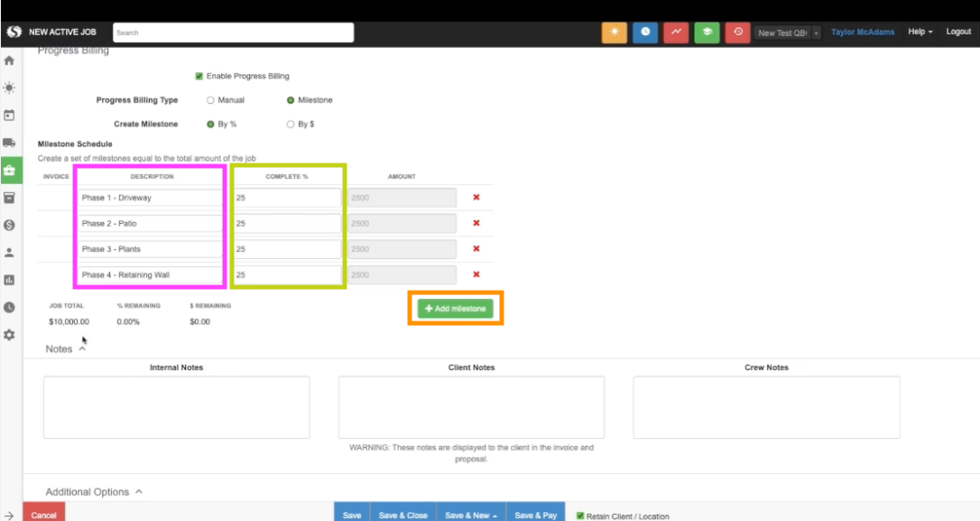Click the Save & Close button
The image size is (980, 521).
point(402,515)
